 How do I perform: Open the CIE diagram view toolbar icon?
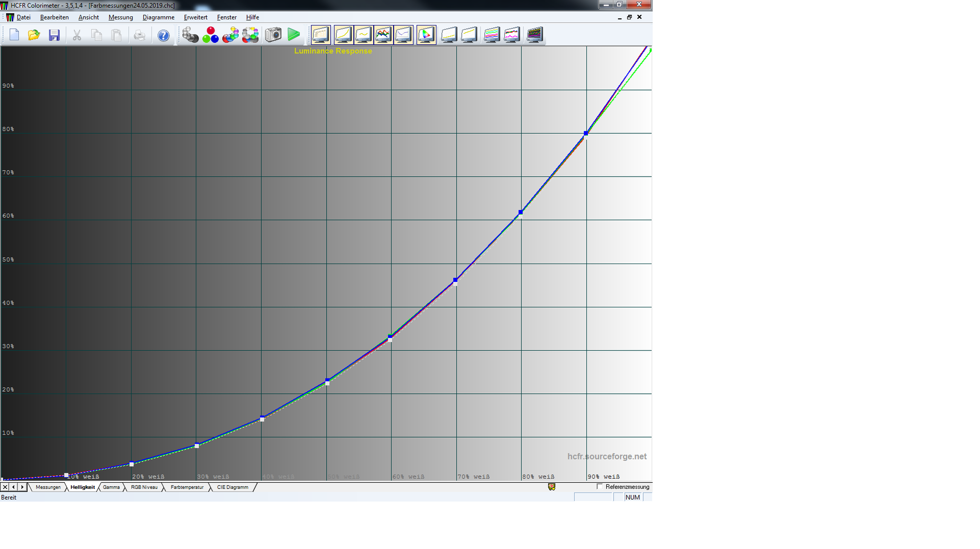pyautogui.click(x=426, y=35)
